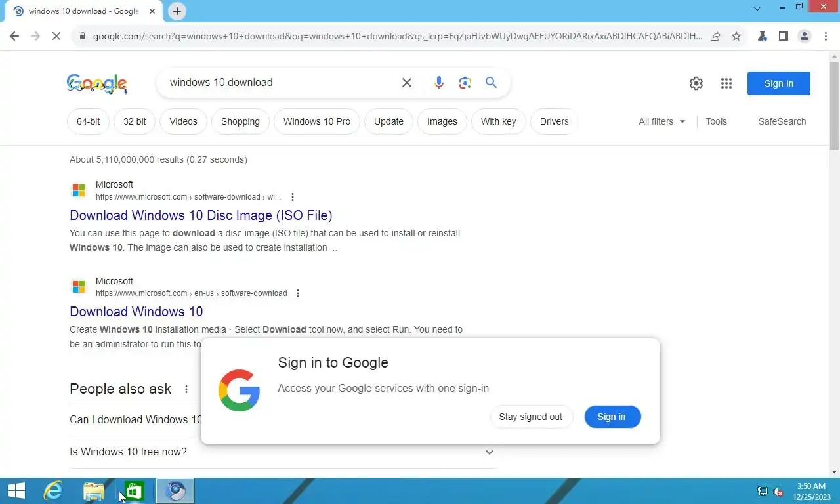840x504 pixels.
Task: Toggle the browser side panel icon
Action: (783, 37)
